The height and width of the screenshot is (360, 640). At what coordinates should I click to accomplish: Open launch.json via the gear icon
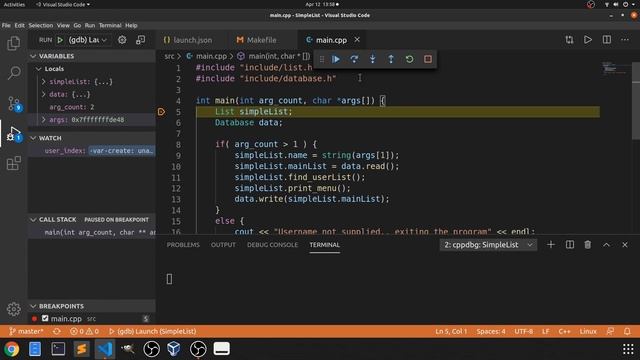[x=122, y=40]
